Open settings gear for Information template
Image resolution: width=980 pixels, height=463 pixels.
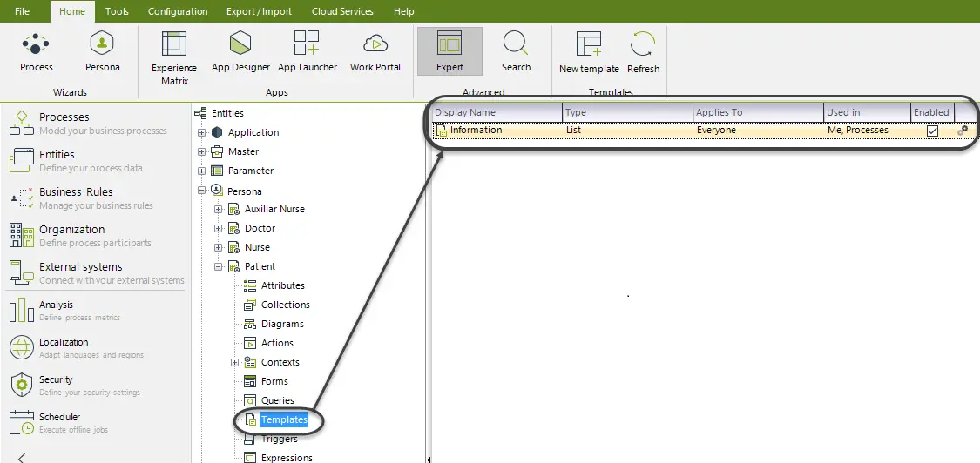coord(963,131)
